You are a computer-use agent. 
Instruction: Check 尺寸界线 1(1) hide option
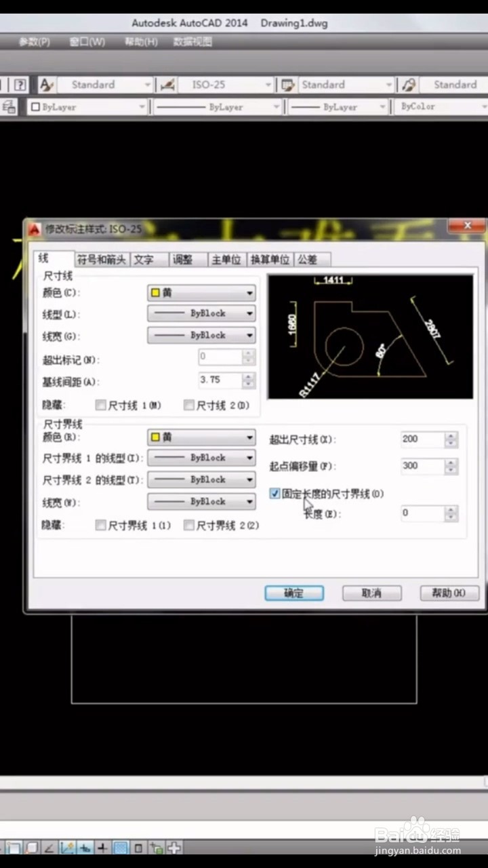pos(101,525)
